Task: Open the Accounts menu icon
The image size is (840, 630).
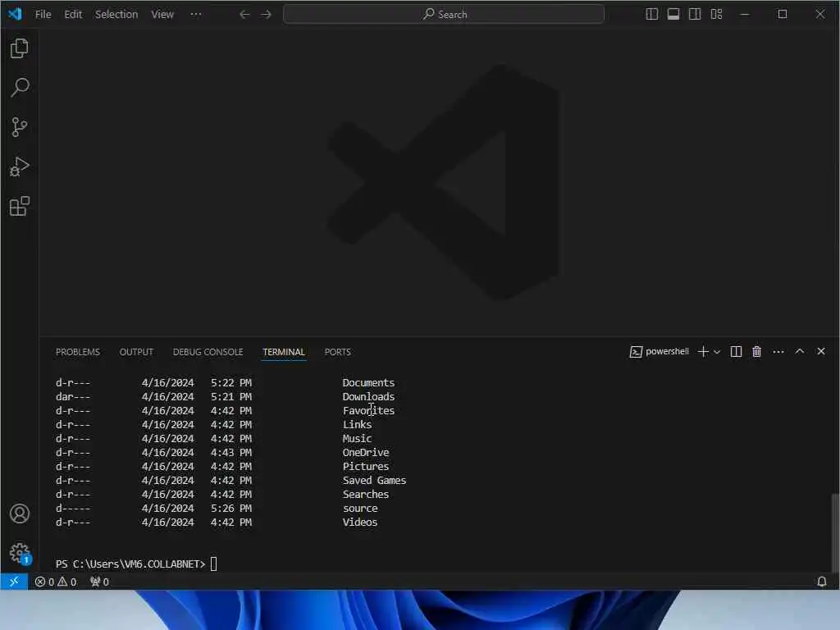Action: [20, 514]
